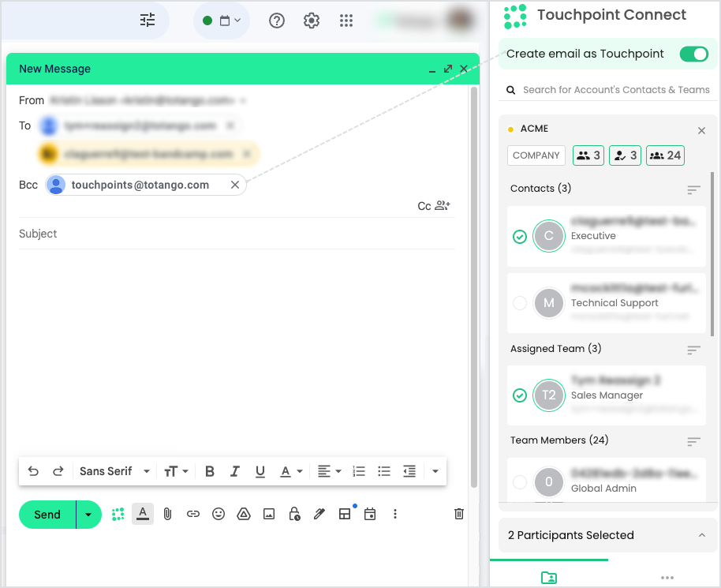Discard the draft with trash icon

459,514
